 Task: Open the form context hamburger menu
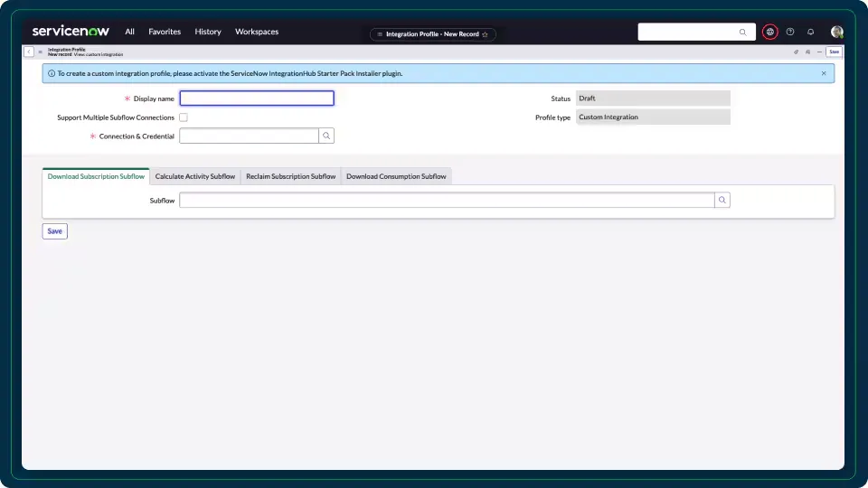pyautogui.click(x=41, y=52)
